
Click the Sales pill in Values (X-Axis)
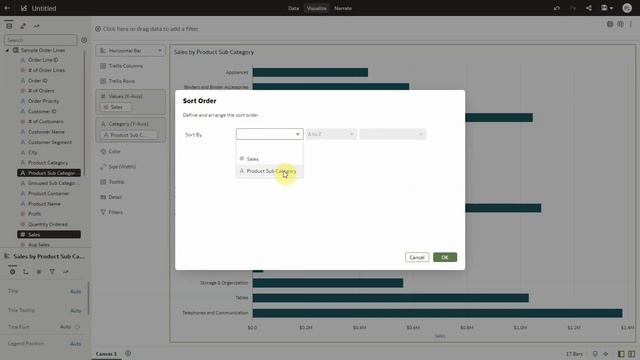point(116,107)
